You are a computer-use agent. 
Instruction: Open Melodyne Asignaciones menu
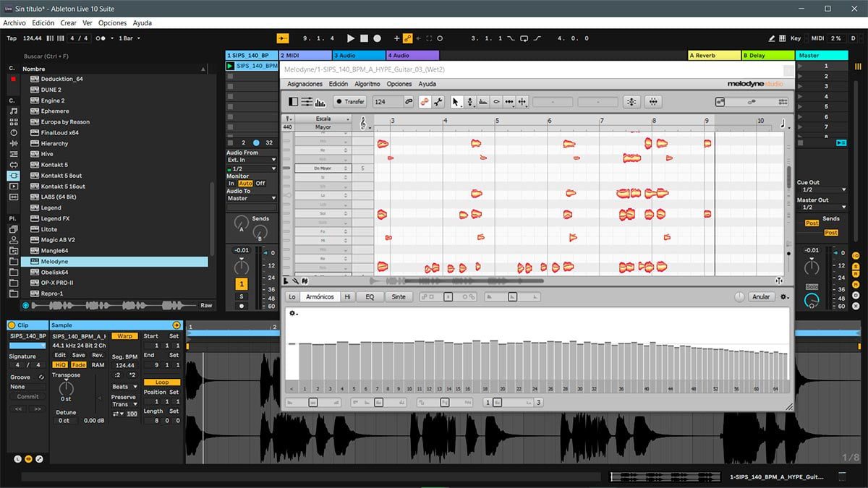[x=305, y=84]
